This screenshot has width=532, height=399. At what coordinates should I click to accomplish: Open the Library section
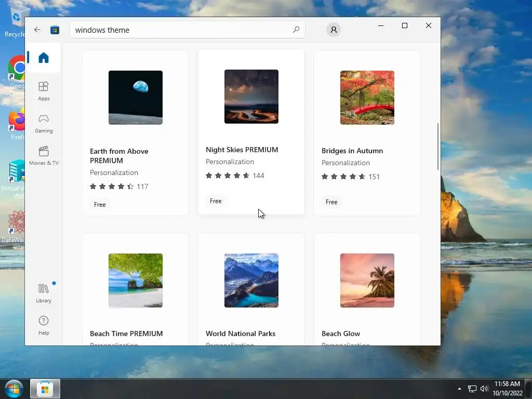tap(44, 293)
